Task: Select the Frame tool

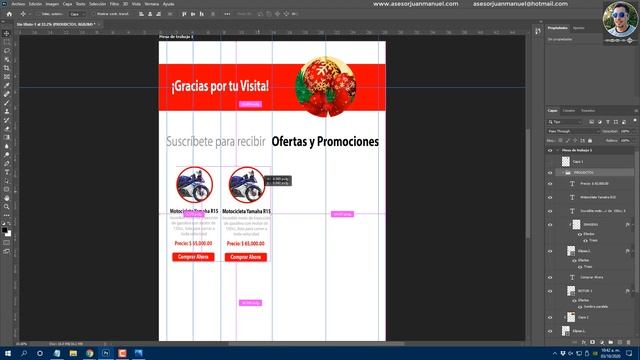Action: (x=7, y=77)
